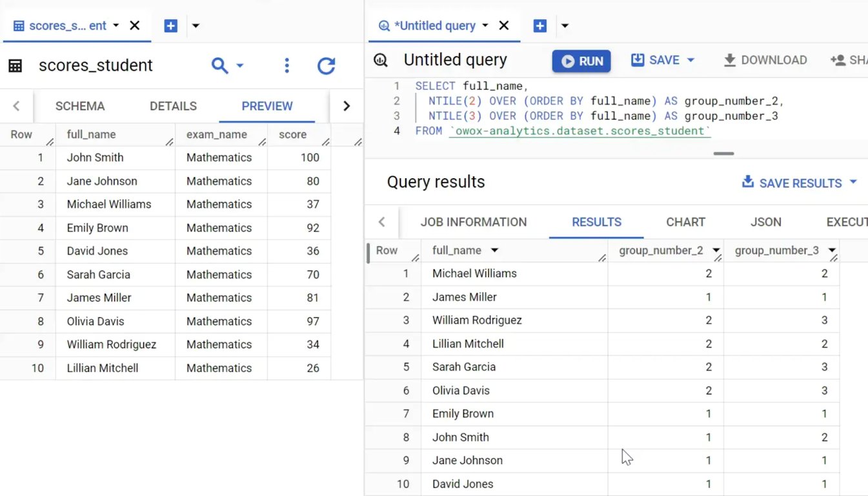Run the query with RUN button
The height and width of the screenshot is (496, 868).
[x=581, y=61]
